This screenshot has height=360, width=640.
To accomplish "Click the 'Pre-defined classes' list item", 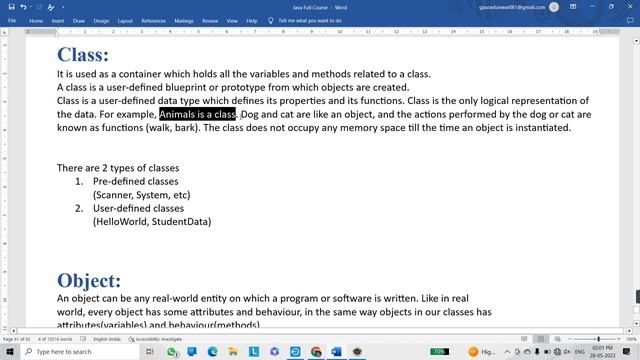I will pos(136,181).
